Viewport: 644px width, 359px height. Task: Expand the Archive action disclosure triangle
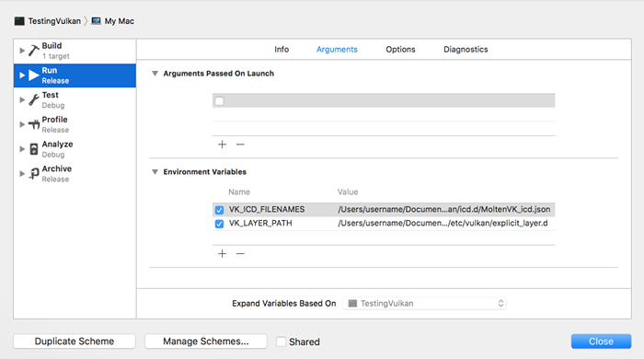22,174
